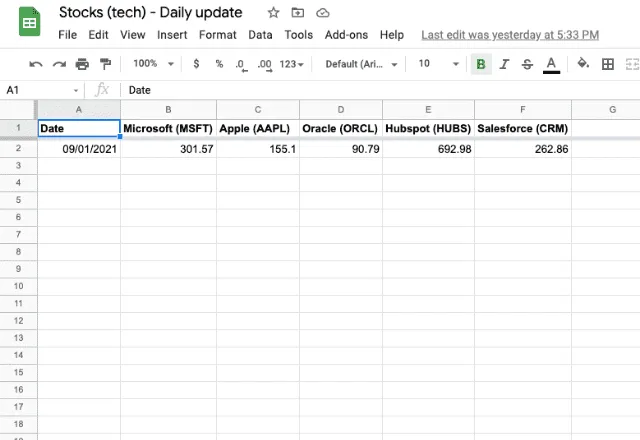Decrease decimal places
This screenshot has width=640, height=440.
click(241, 64)
